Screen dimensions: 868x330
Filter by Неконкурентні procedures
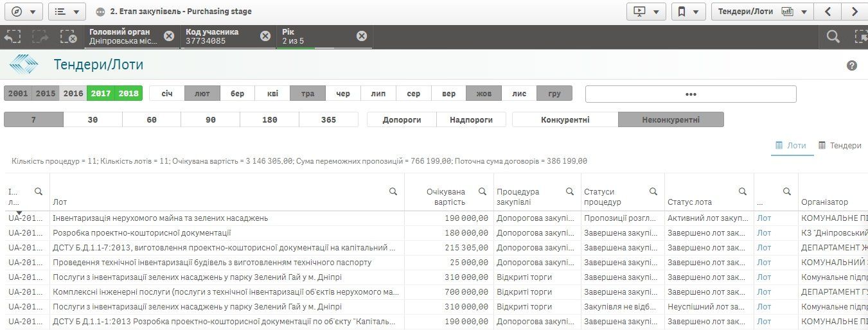671,119
